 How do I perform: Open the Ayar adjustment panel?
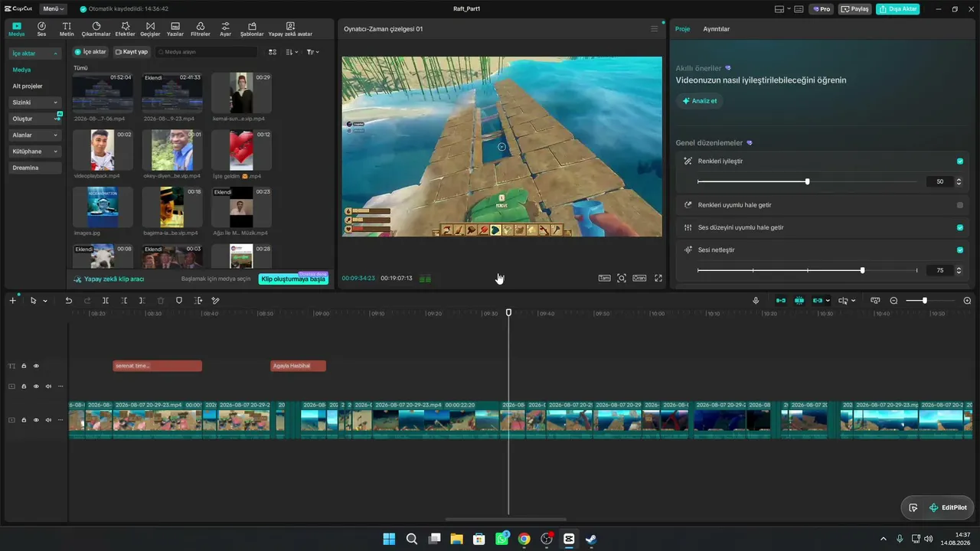[225, 29]
